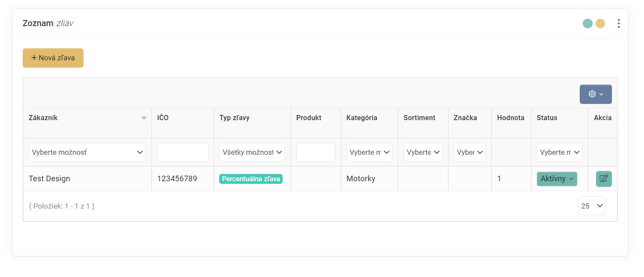Focus the IČO filter input field
The width and height of the screenshot is (644, 277).
tap(183, 152)
